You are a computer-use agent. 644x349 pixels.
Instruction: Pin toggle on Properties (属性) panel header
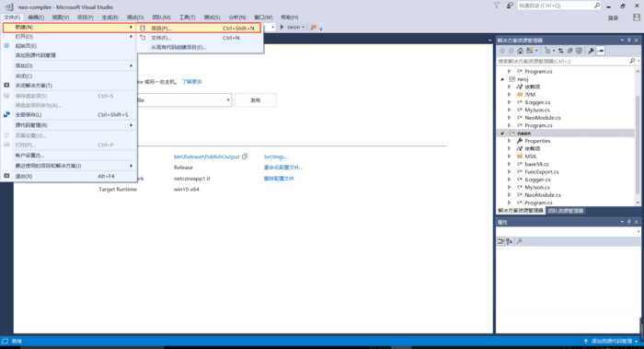(628, 222)
